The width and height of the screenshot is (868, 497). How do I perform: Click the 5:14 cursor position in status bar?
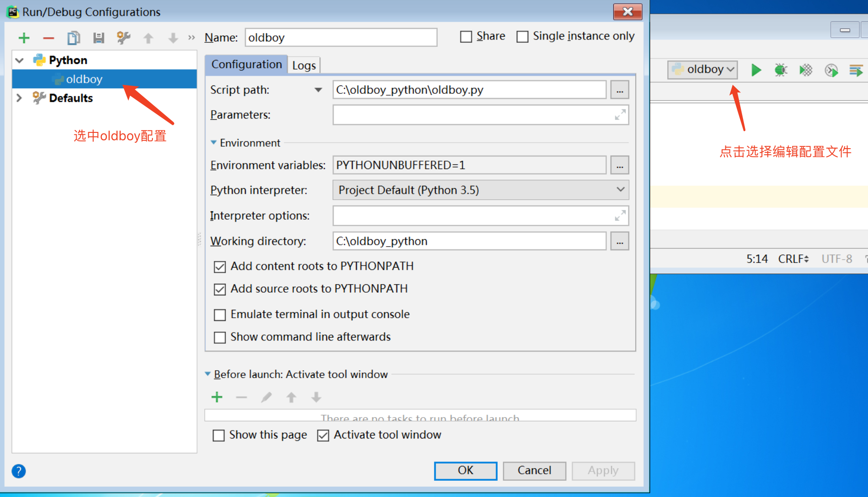click(757, 259)
